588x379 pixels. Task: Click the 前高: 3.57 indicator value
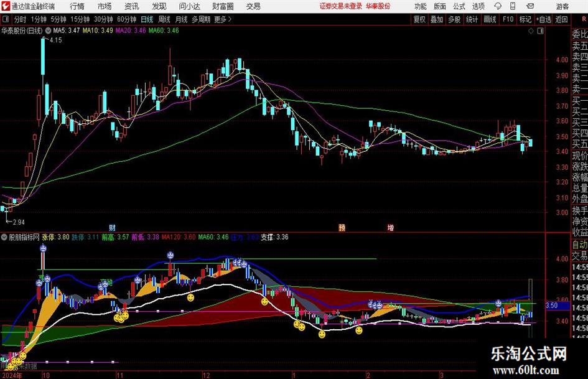point(115,237)
